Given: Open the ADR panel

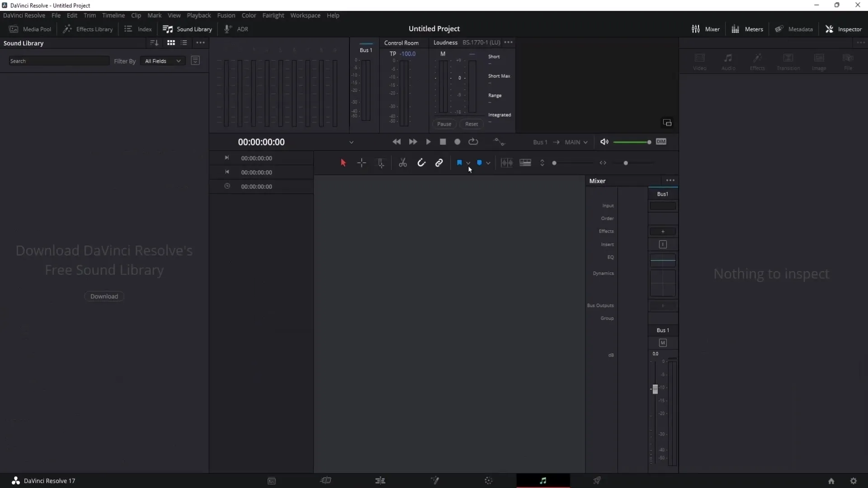Looking at the screenshot, I should [236, 29].
